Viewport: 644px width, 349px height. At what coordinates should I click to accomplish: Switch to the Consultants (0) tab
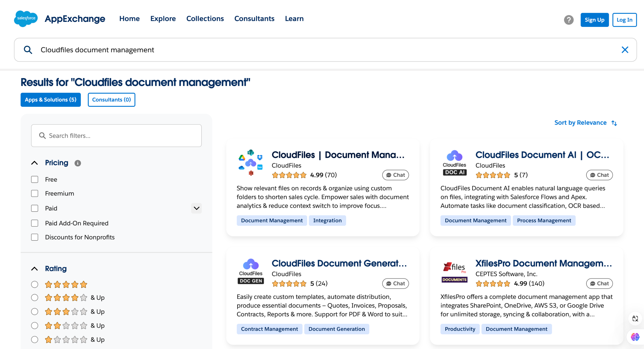[111, 100]
